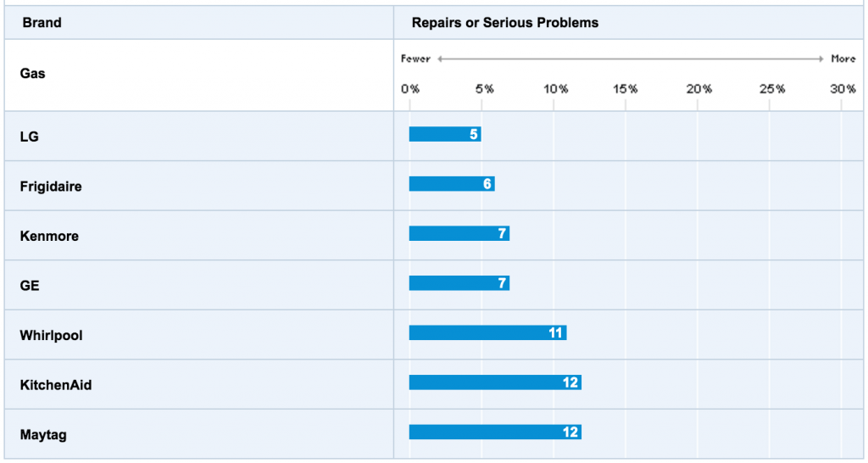868x463 pixels.
Task: Click the Maytag repair rate bar
Action: click(495, 432)
